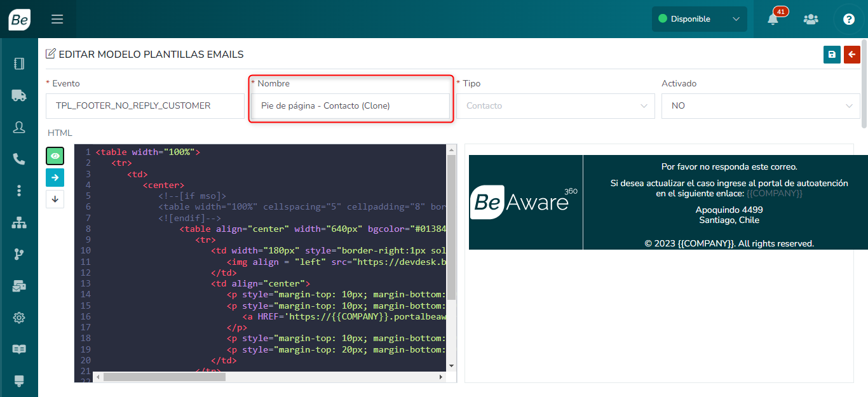Open the notifications bell
The width and height of the screenshot is (868, 397).
click(x=773, y=19)
